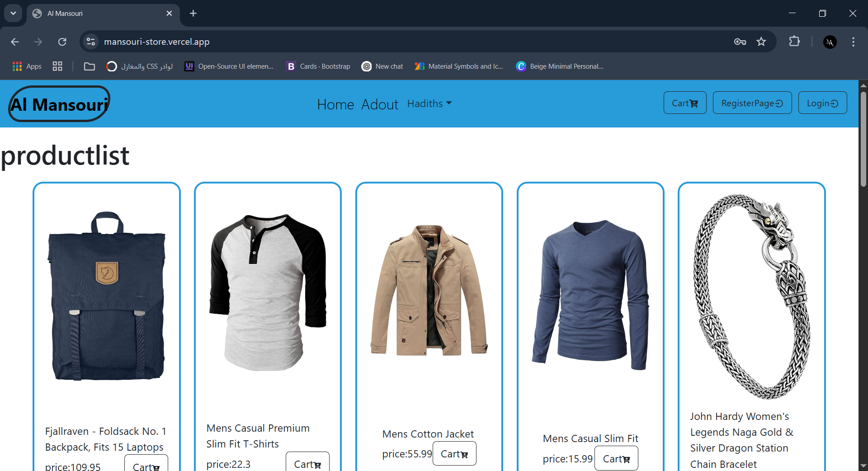Open the Chrome three-dot menu
Image resolution: width=868 pixels, height=471 pixels.
853,42
